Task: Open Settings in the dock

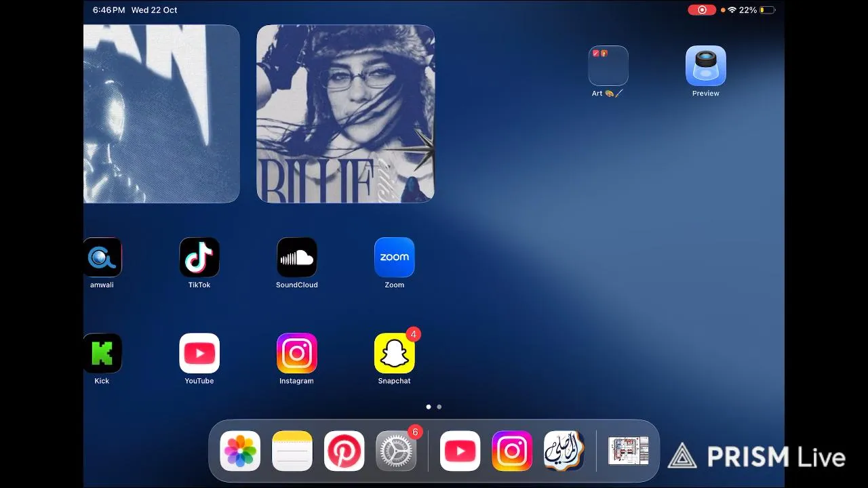Action: click(x=396, y=451)
